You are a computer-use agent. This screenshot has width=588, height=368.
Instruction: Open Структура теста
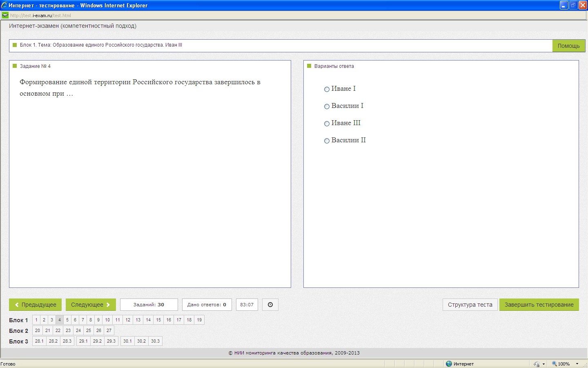pos(470,305)
